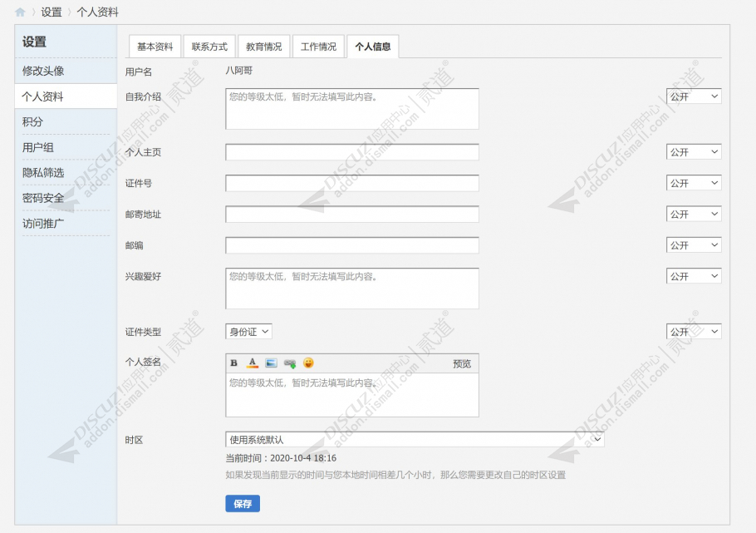Switch to the 教育情况 tab
Viewport: 756px width, 533px height.
(263, 47)
